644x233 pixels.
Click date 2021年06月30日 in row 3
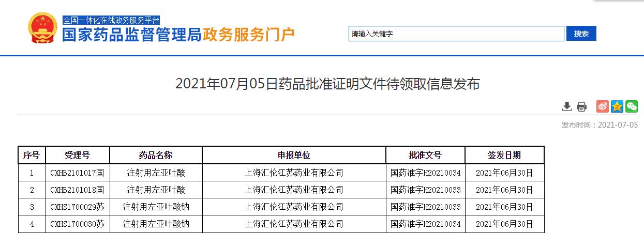click(504, 207)
